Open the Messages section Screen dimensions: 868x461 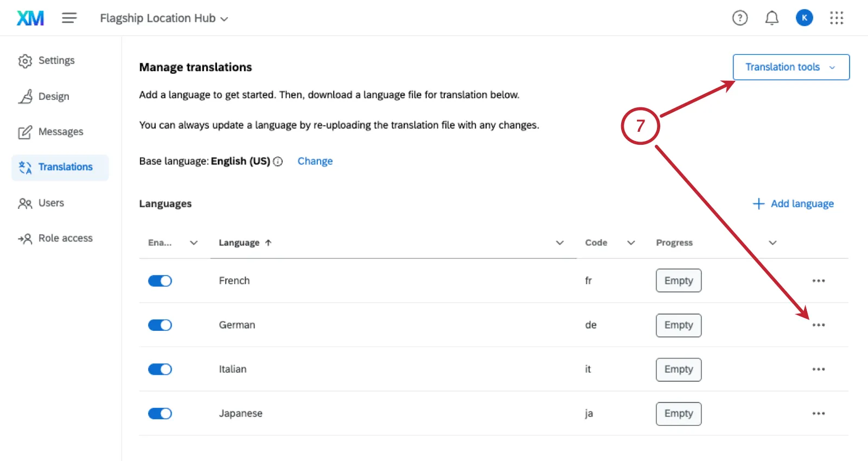[x=51, y=132]
